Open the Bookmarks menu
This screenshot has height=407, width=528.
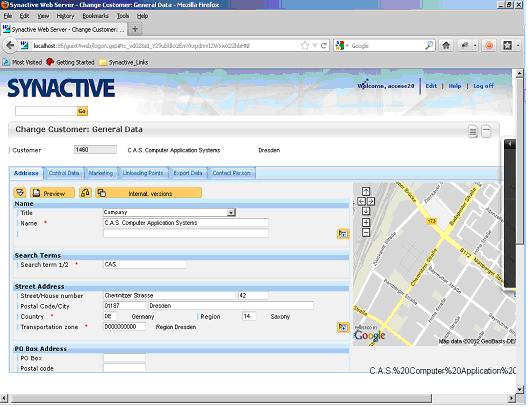(x=96, y=16)
